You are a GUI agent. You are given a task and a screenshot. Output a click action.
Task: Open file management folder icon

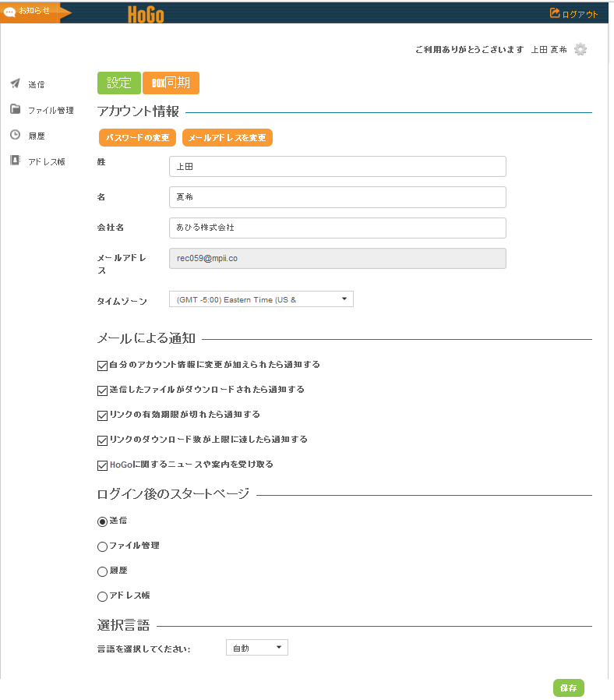[15, 109]
